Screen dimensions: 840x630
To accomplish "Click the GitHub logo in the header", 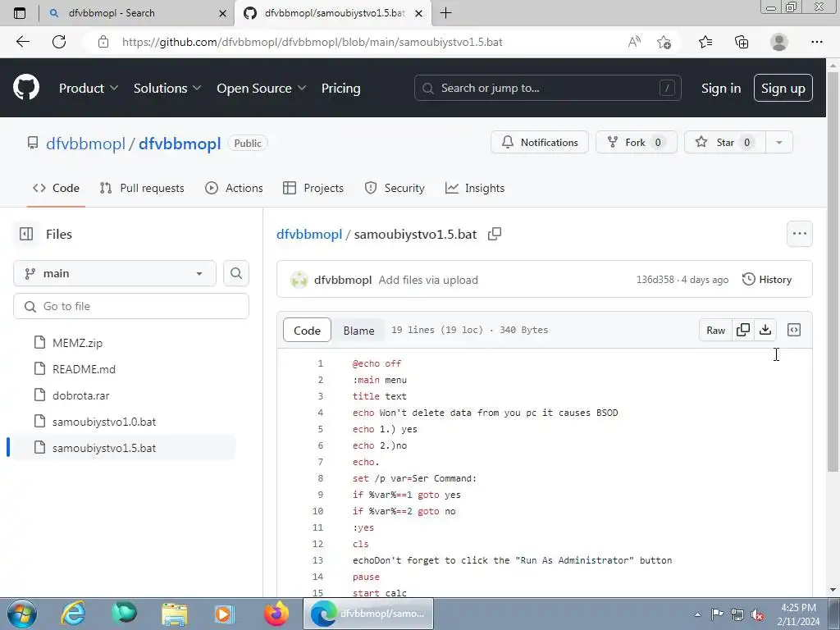I will [x=26, y=88].
